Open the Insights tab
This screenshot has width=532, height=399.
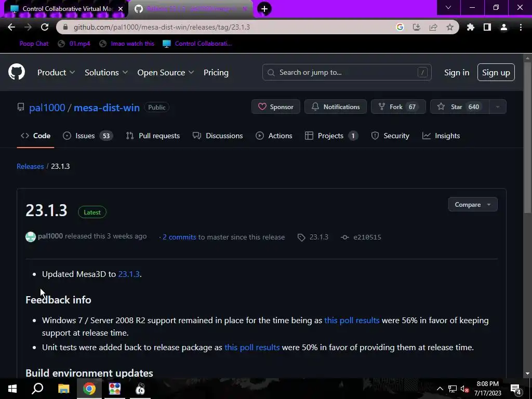[x=441, y=136]
